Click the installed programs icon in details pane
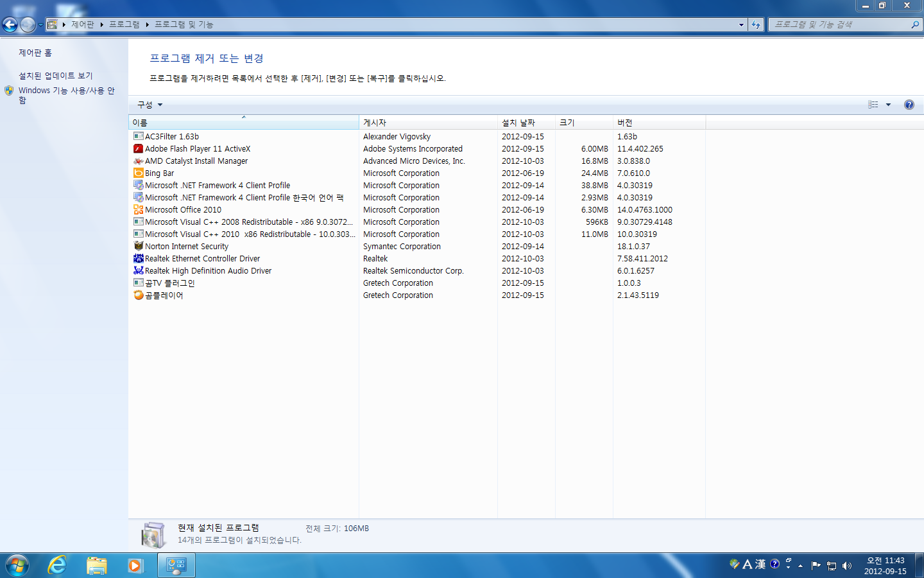The width and height of the screenshot is (924, 578). click(153, 535)
